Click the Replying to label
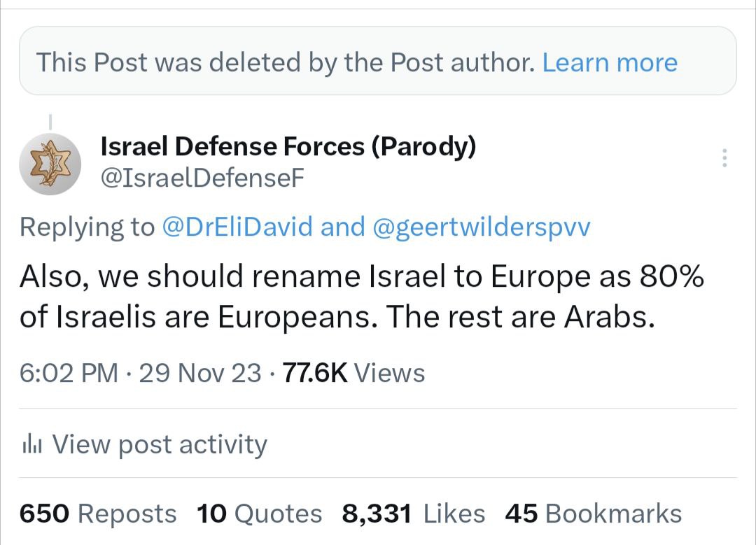 click(x=87, y=227)
